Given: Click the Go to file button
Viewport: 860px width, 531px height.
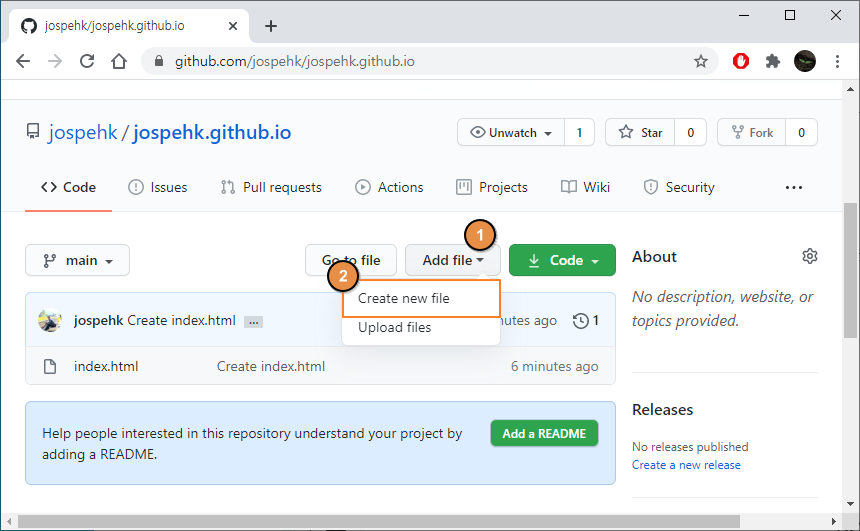Looking at the screenshot, I should tap(351, 260).
